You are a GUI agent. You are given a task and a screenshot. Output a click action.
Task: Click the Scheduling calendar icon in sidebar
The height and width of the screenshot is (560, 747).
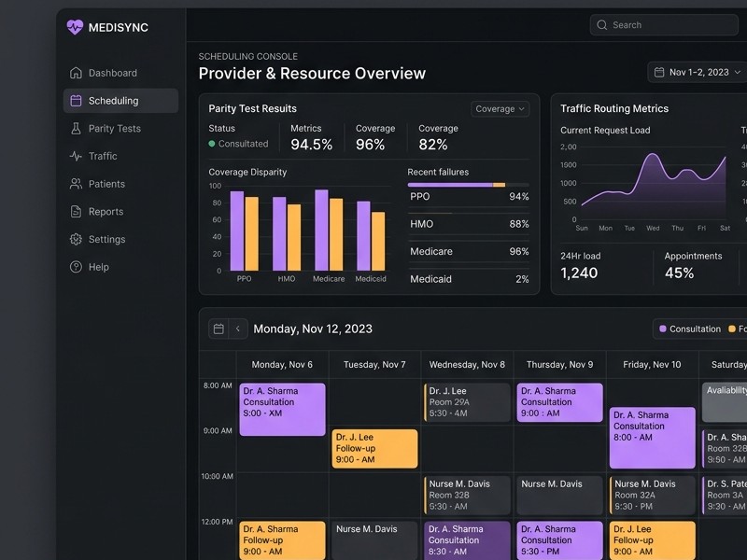pos(76,101)
